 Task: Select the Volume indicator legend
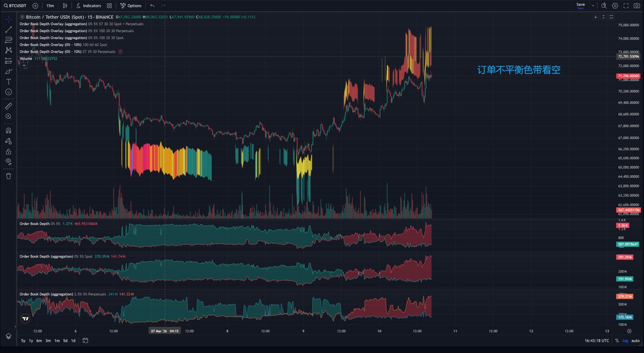click(38, 58)
